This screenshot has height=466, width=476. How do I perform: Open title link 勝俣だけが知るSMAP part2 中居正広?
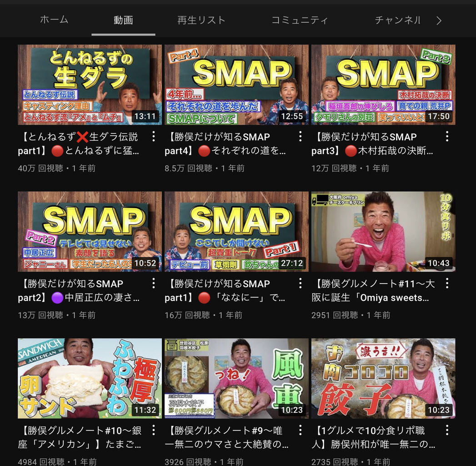coord(79,290)
